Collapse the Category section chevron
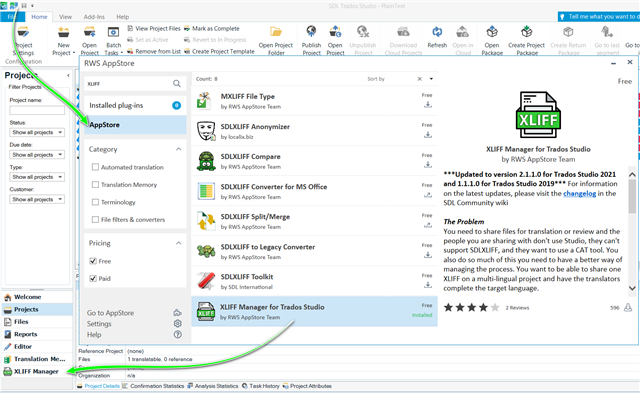 (178, 149)
